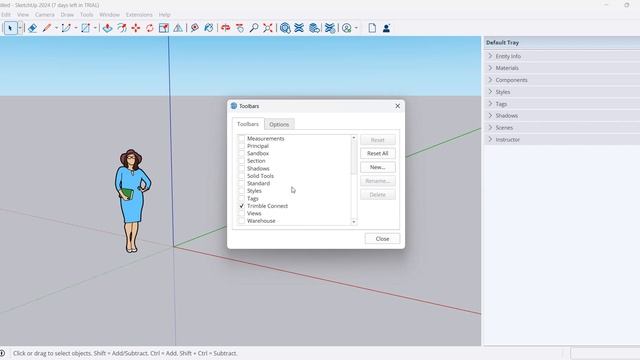Screen dimensions: 640x360
Task: Check the Solid Tools checkbox
Action: pos(242,176)
